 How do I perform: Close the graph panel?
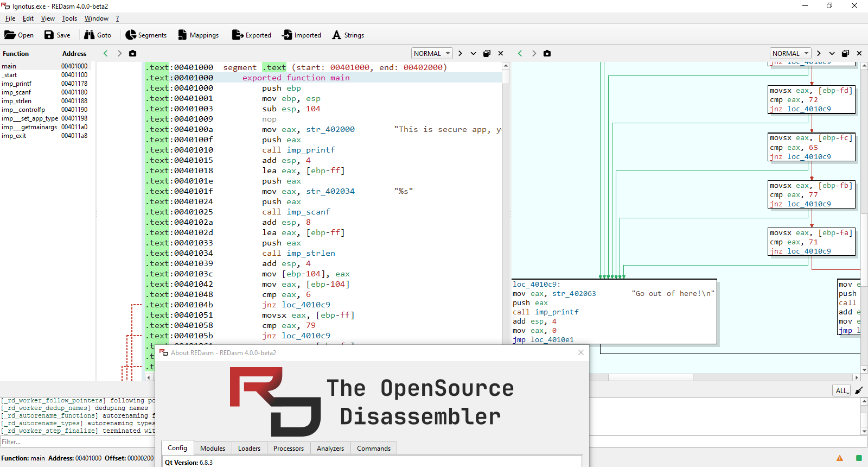(859, 53)
